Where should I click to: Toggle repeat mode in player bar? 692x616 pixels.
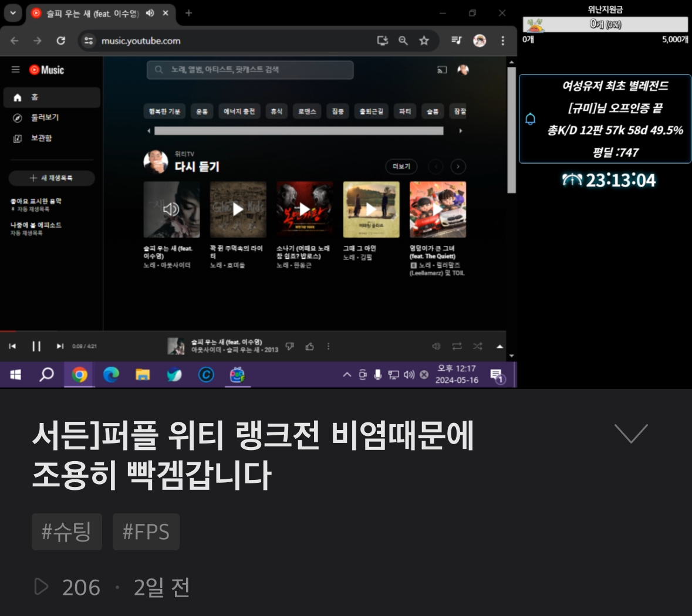click(457, 346)
